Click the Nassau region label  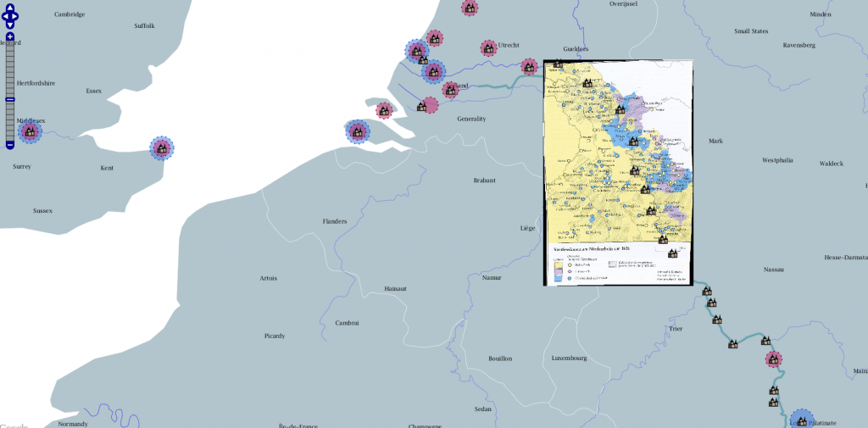(773, 270)
